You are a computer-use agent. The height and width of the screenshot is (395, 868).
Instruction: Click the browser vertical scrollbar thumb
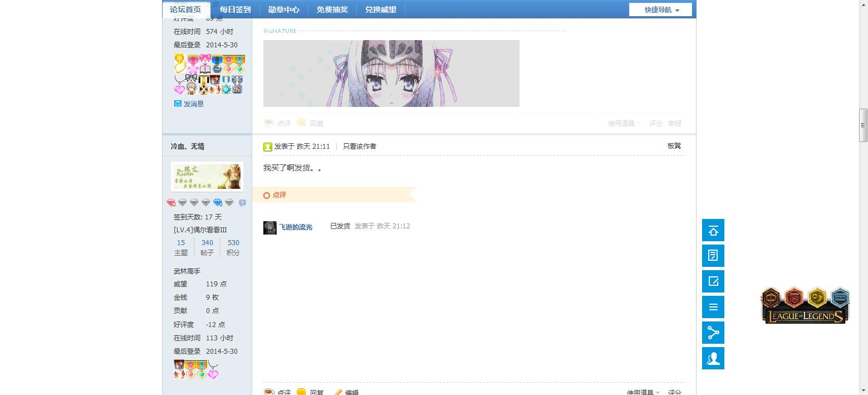(x=863, y=125)
